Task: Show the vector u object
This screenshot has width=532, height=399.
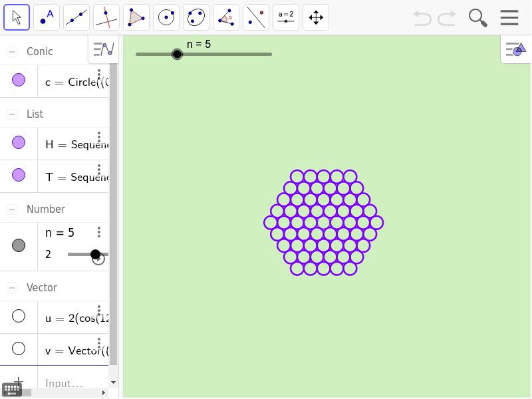Action: pyautogui.click(x=19, y=317)
